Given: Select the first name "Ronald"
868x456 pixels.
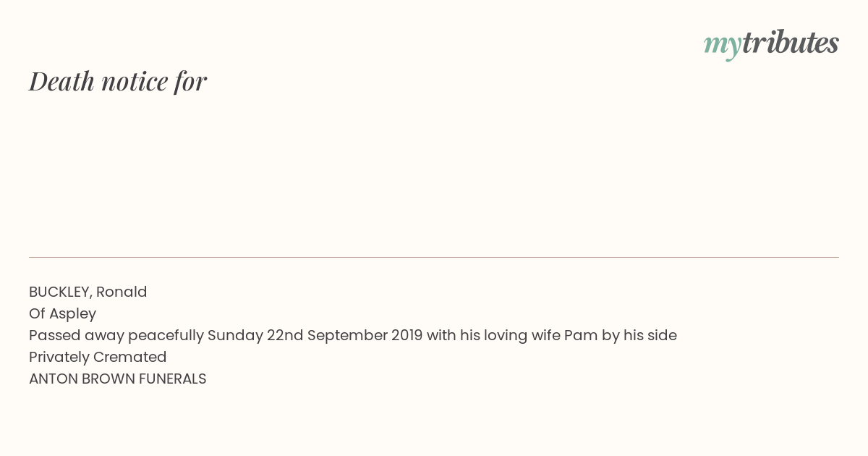Looking at the screenshot, I should (122, 292).
